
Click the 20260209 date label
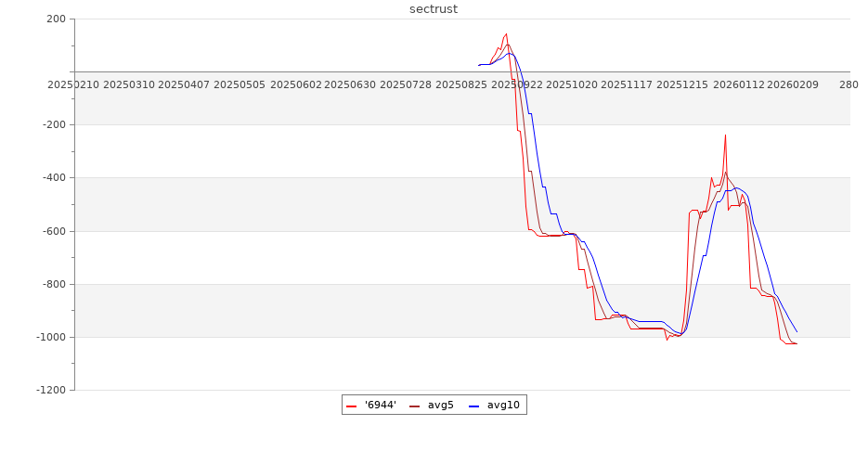click(793, 84)
